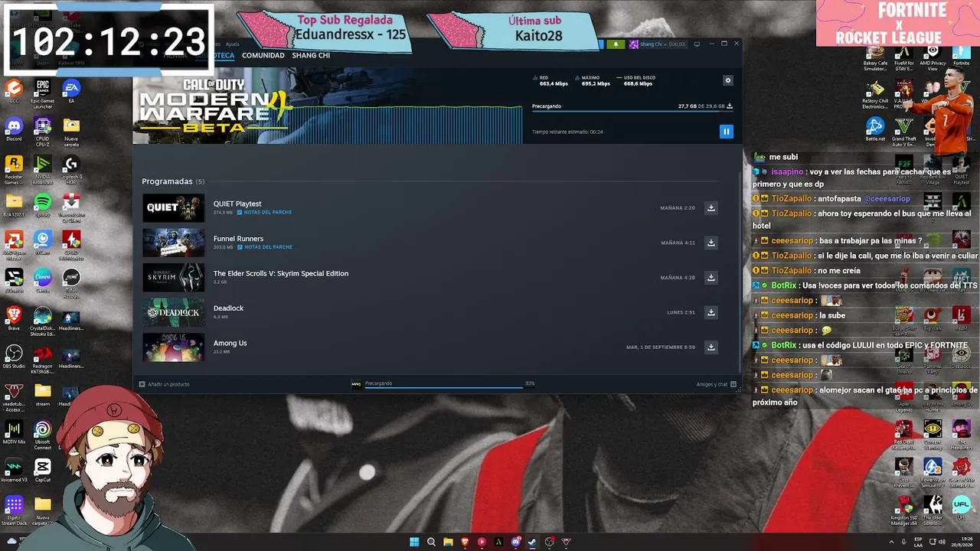Image resolution: width=980 pixels, height=551 pixels.
Task: Select the UFL desktop icon
Action: point(961,509)
